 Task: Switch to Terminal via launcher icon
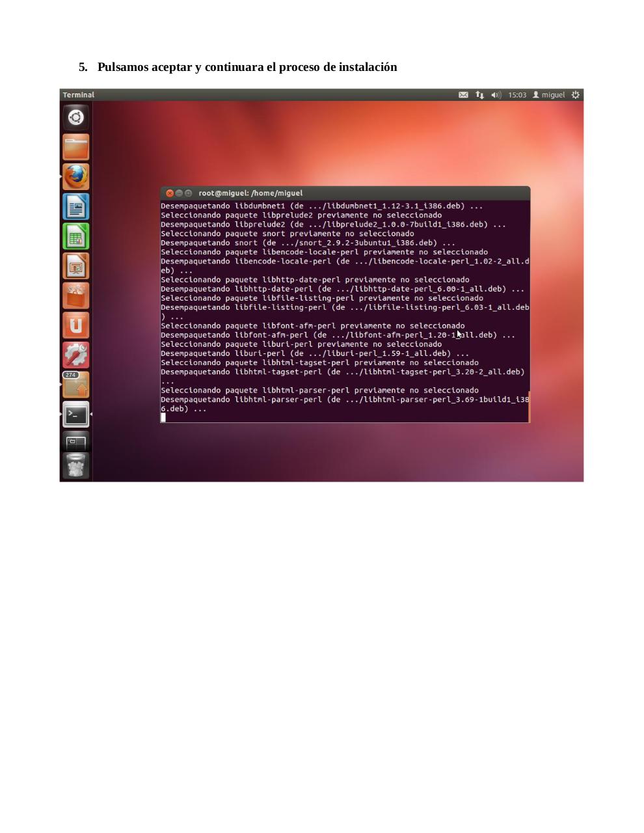75,415
